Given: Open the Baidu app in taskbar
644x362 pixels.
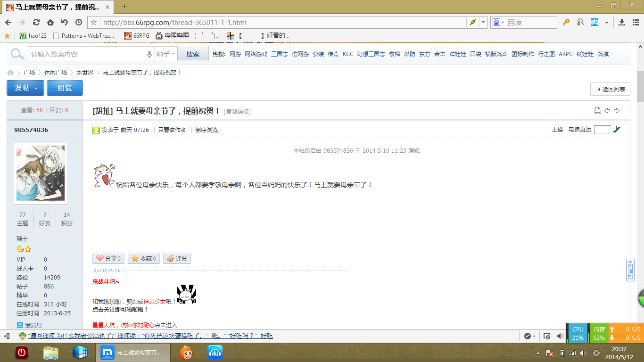Looking at the screenshot, I should tap(215, 352).
